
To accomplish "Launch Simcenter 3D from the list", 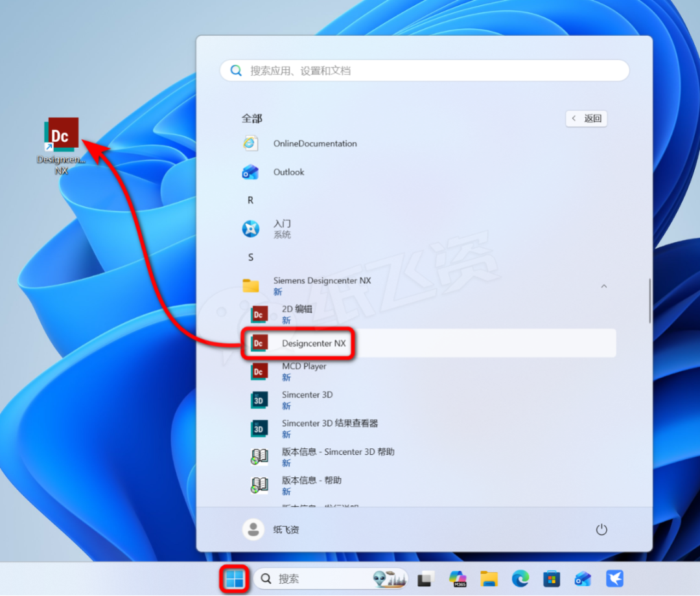I will click(x=307, y=400).
